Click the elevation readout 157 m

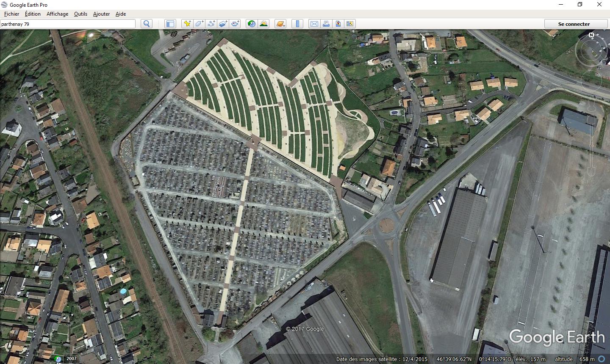click(x=538, y=359)
